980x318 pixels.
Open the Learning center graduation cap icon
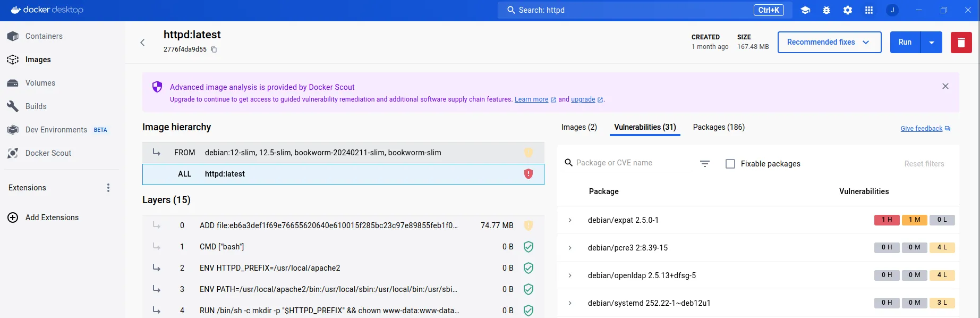click(805, 10)
